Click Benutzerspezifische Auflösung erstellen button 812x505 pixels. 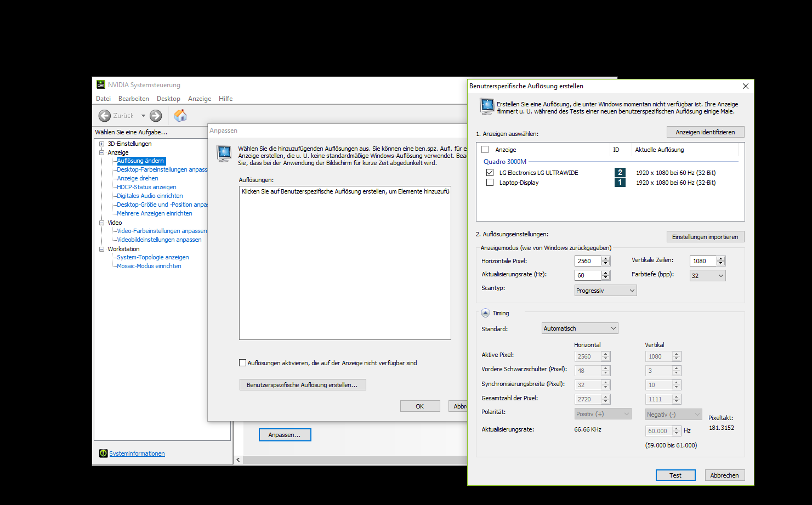pyautogui.click(x=303, y=385)
